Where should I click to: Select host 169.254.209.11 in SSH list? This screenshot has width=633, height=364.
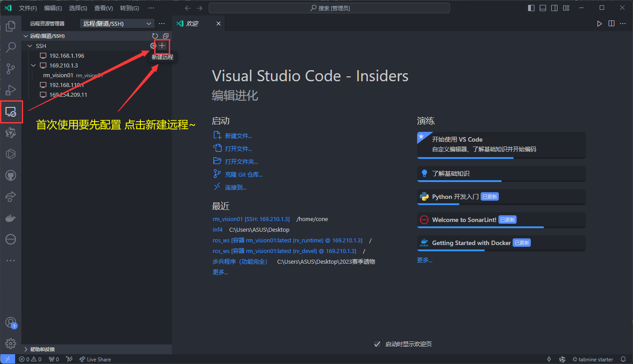click(68, 95)
